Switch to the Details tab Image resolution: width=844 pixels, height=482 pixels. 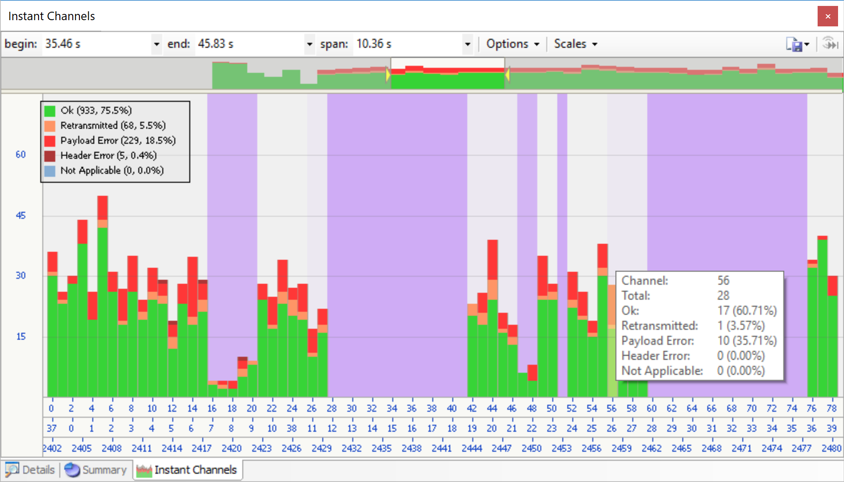(30, 470)
